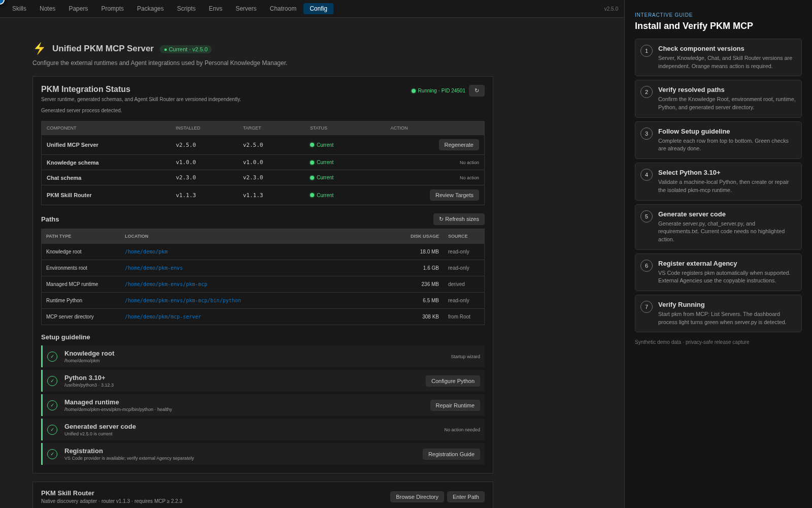The image size is (812, 508).
Task: Open the Skills tab
Action: (x=19, y=9)
